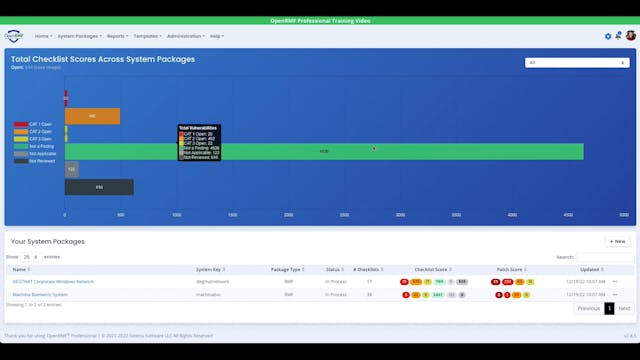Viewport: 640px width, 360px height.
Task: Open the System Packages menu
Action: tap(80, 36)
